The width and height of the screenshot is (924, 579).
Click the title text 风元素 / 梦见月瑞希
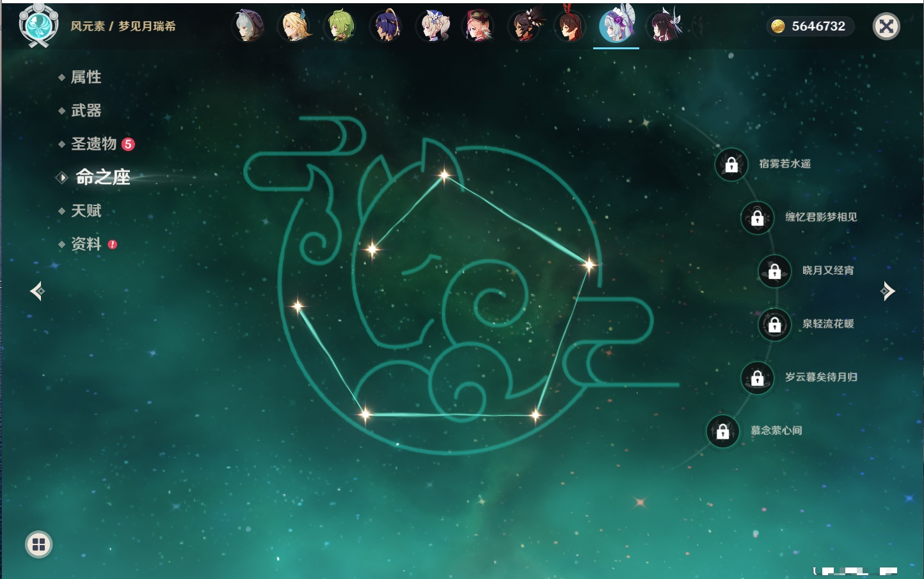pyautogui.click(x=123, y=26)
